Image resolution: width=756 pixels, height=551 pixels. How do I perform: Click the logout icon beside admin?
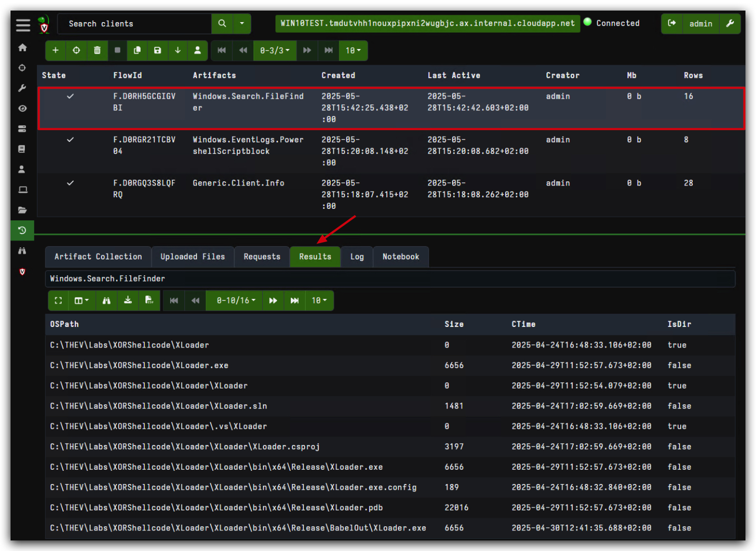tap(672, 23)
